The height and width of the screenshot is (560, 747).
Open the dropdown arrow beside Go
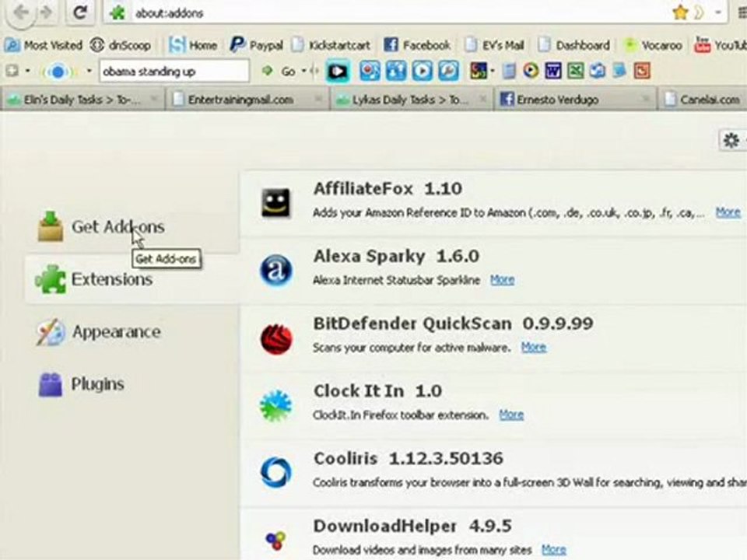304,72
